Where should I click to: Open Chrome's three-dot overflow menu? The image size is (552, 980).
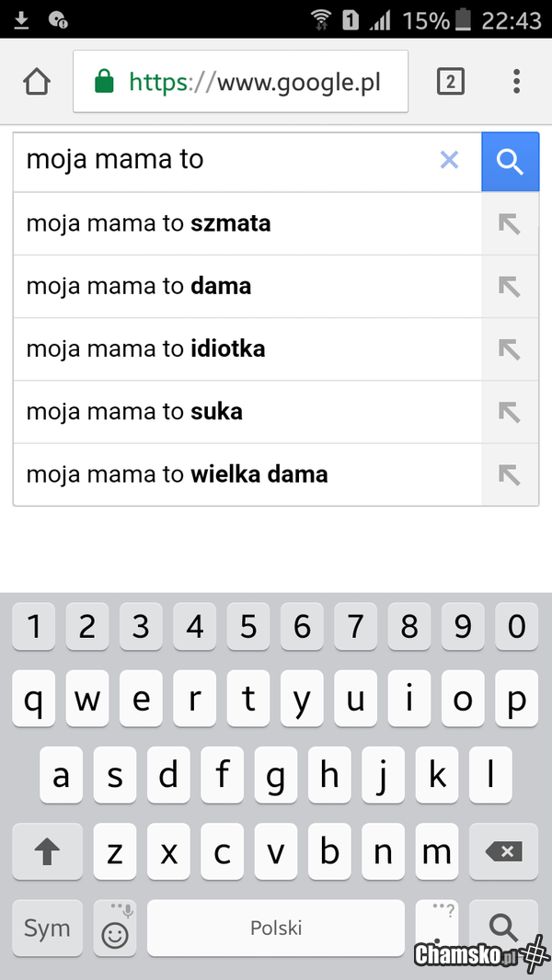(x=516, y=82)
